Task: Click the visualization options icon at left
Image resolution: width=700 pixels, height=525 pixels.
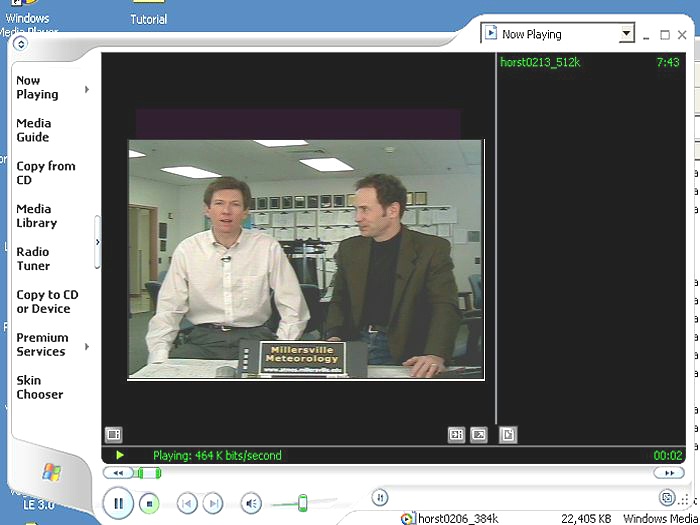Action: click(113, 434)
